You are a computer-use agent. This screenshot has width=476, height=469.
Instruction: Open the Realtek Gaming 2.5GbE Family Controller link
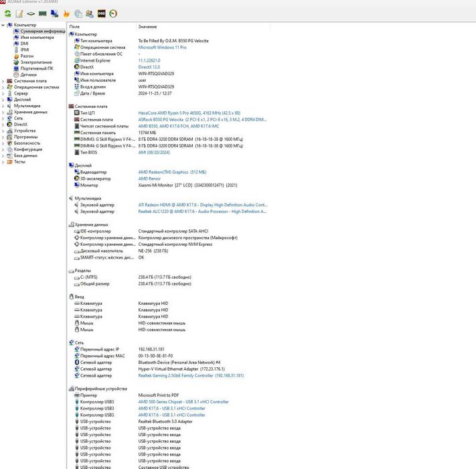(x=191, y=375)
